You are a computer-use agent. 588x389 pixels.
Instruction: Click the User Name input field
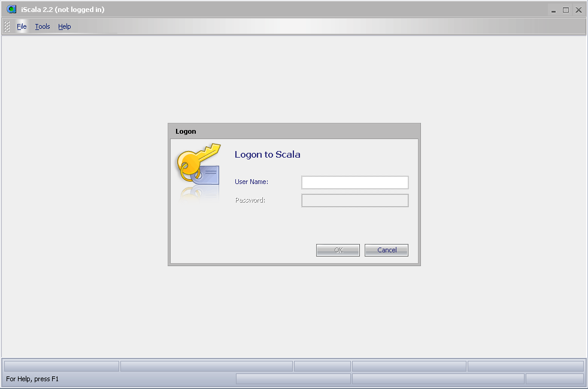354,182
